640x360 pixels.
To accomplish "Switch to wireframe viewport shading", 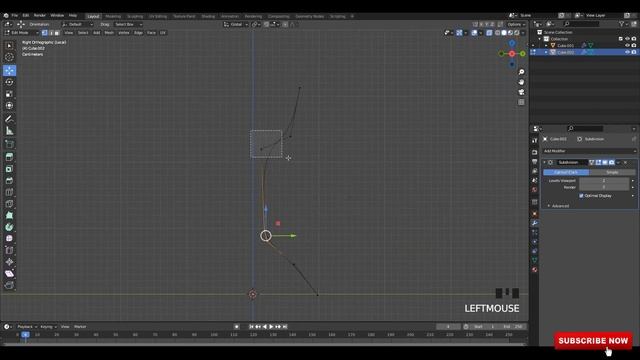I will [498, 33].
